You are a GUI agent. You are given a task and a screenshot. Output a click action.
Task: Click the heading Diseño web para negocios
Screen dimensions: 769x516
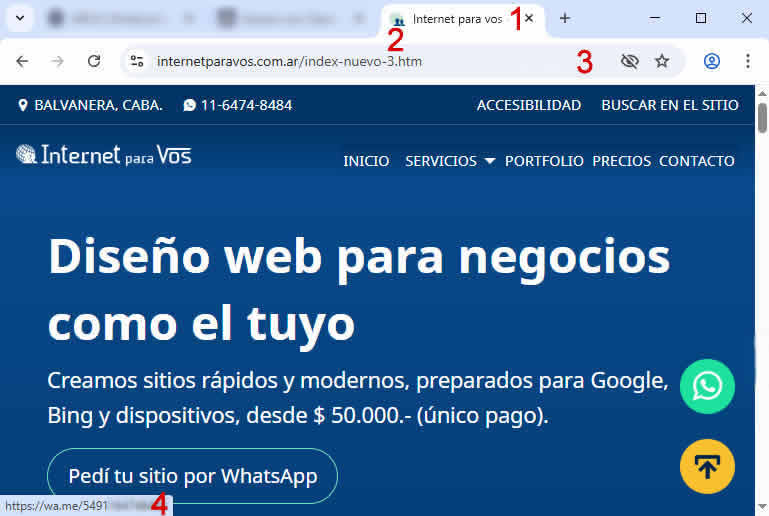359,258
